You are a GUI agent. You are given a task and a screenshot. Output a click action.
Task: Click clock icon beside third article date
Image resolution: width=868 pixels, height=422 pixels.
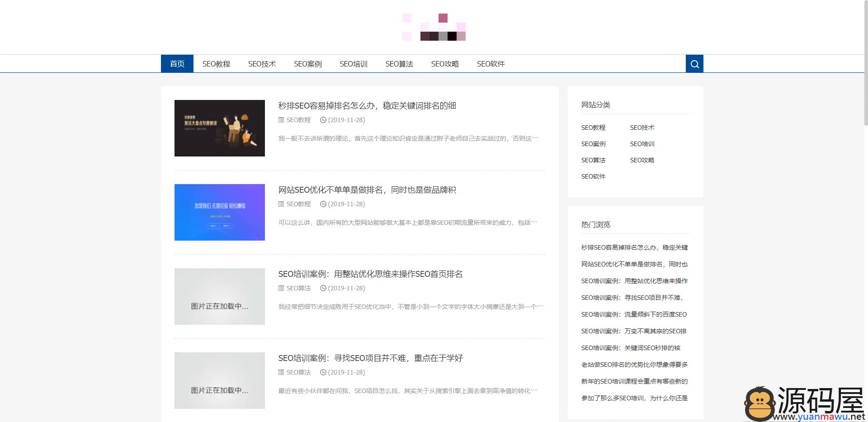point(323,288)
